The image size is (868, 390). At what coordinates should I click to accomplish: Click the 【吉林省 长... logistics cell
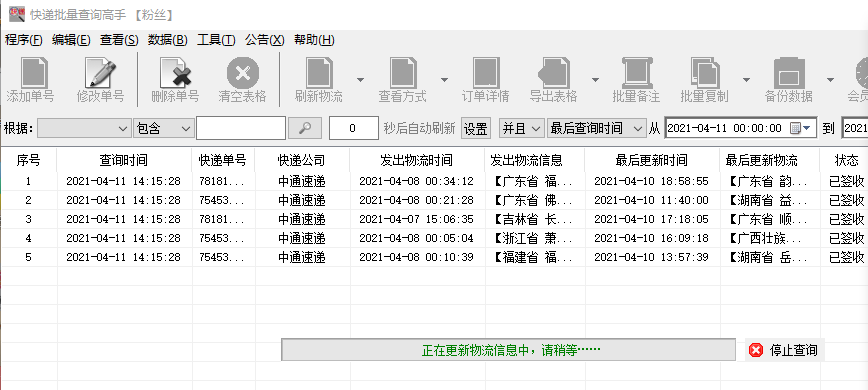point(535,219)
